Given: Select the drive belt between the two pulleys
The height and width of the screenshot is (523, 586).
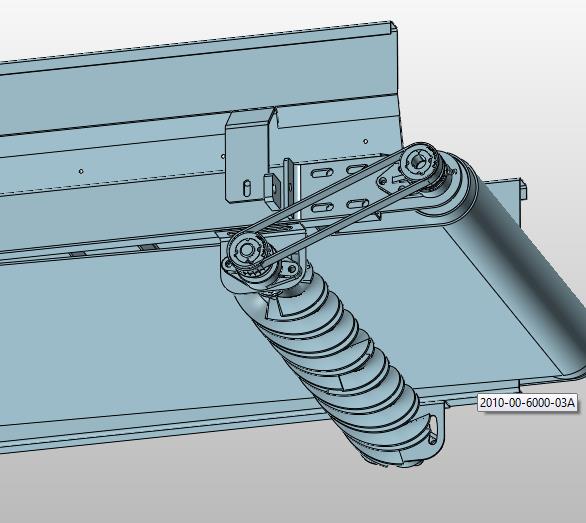Looking at the screenshot, I should (333, 205).
